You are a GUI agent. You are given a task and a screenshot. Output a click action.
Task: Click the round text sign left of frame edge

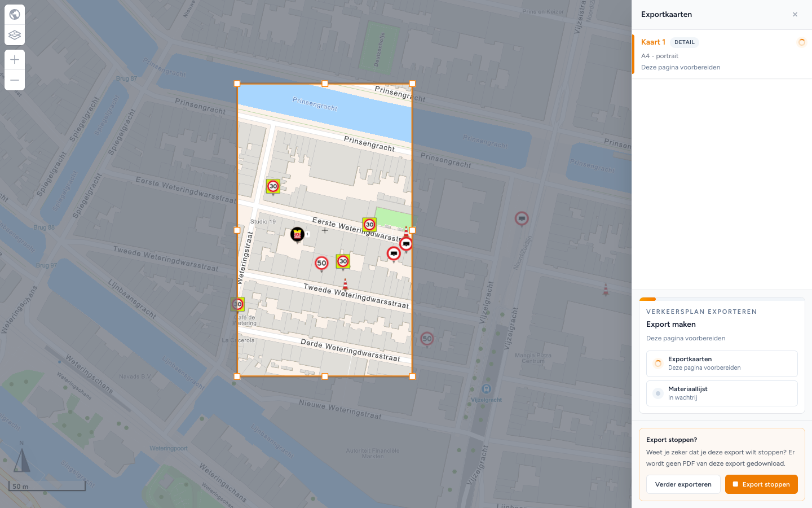coord(394,254)
